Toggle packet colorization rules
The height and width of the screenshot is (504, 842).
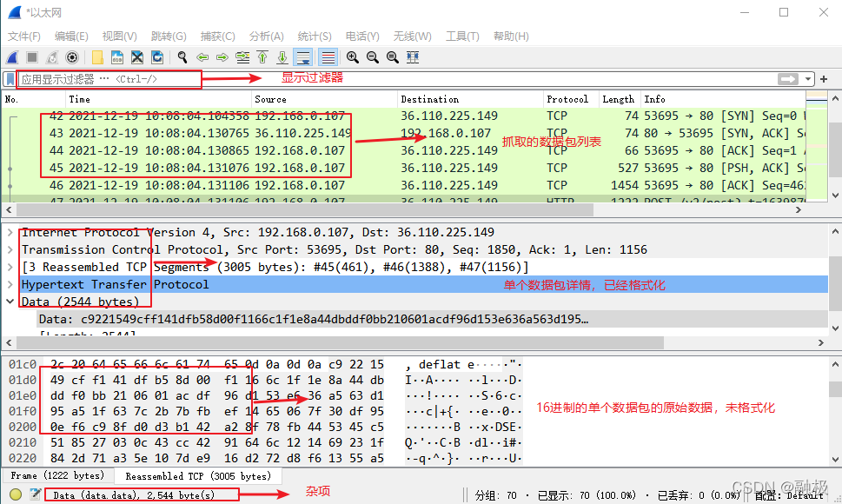pos(328,57)
